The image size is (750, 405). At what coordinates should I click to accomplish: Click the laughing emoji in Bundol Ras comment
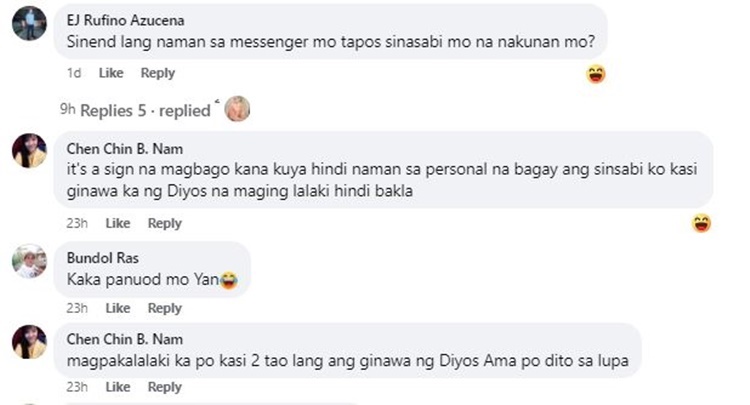pos(229,280)
